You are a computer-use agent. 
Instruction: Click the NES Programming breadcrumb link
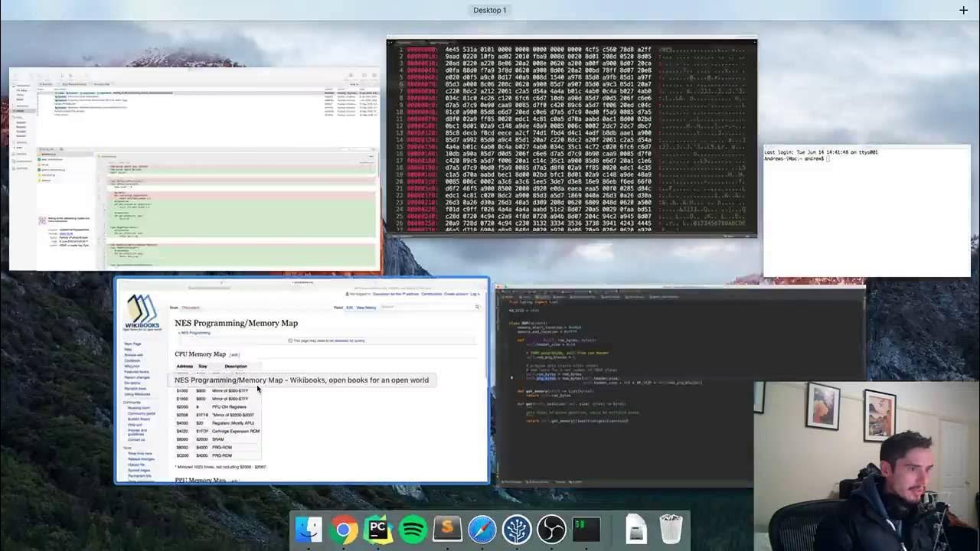click(x=195, y=333)
